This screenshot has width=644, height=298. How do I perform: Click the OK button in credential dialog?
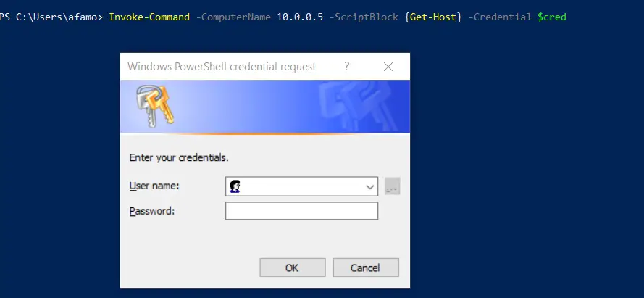(x=293, y=268)
